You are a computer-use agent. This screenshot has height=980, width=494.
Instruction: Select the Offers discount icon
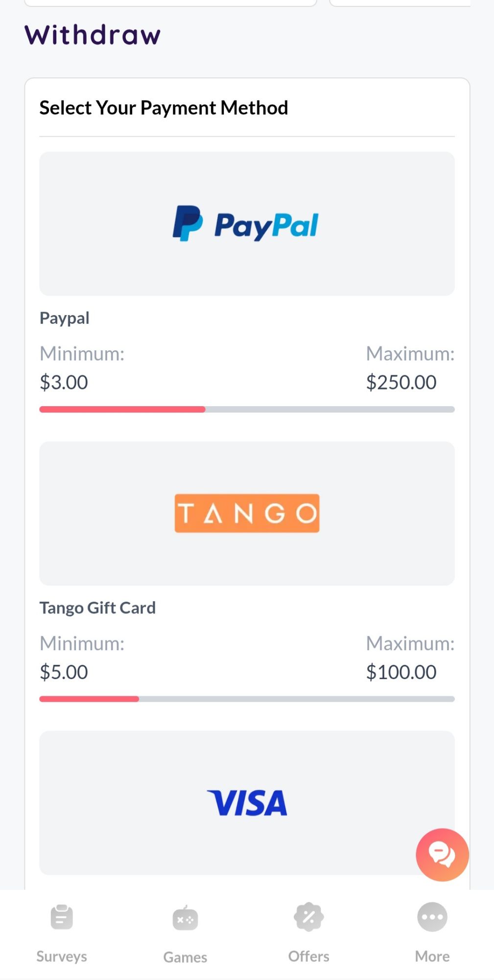tap(308, 917)
